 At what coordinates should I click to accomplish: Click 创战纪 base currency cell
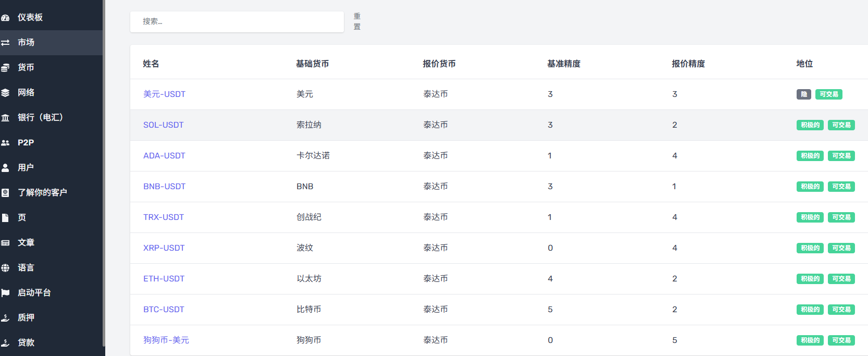click(x=309, y=217)
